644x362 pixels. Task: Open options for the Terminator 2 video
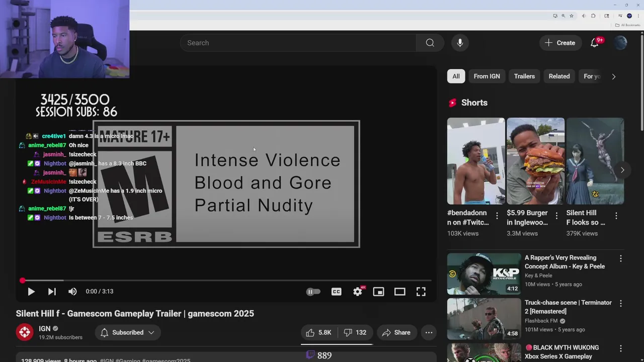coord(620,304)
